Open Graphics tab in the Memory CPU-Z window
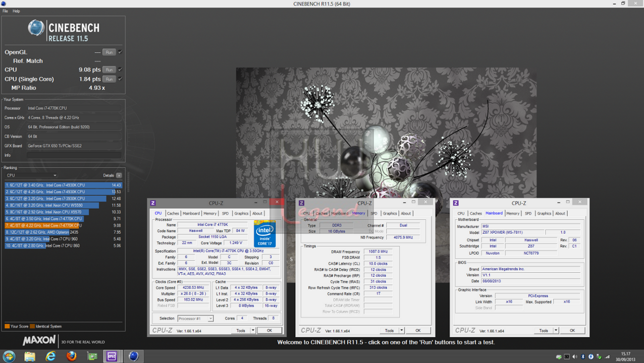Image resolution: width=644 pixels, height=363 pixels. point(390,213)
